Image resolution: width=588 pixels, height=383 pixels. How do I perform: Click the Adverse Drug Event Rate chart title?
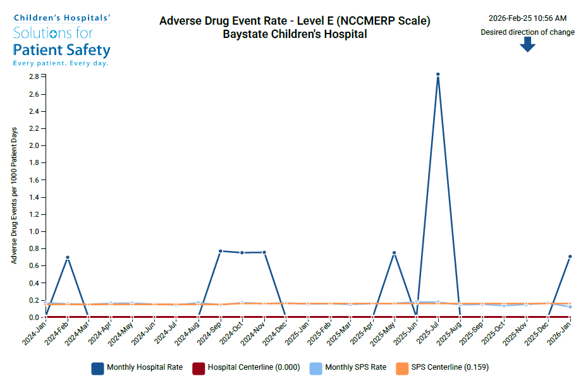point(295,20)
